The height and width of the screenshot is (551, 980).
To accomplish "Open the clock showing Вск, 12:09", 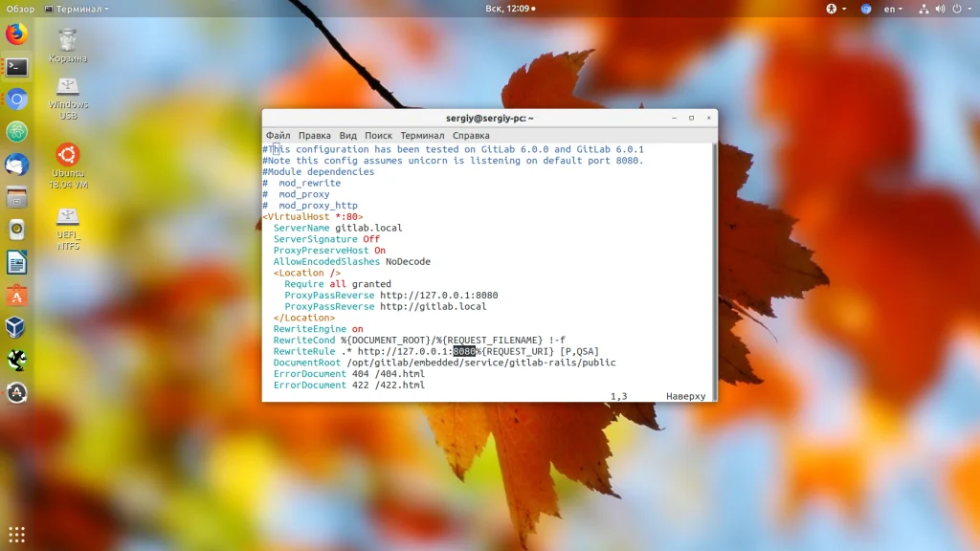I will click(x=507, y=9).
